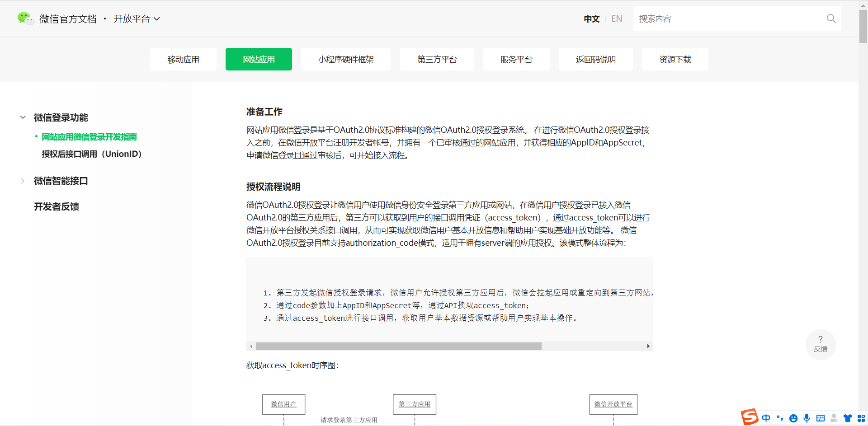Open Sogou soft keyboard icon

821,418
